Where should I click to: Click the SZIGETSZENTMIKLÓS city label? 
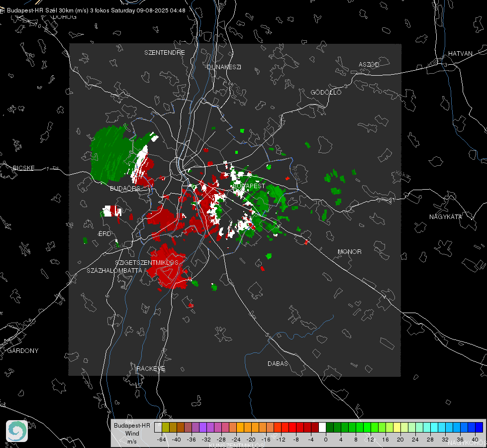(x=147, y=263)
